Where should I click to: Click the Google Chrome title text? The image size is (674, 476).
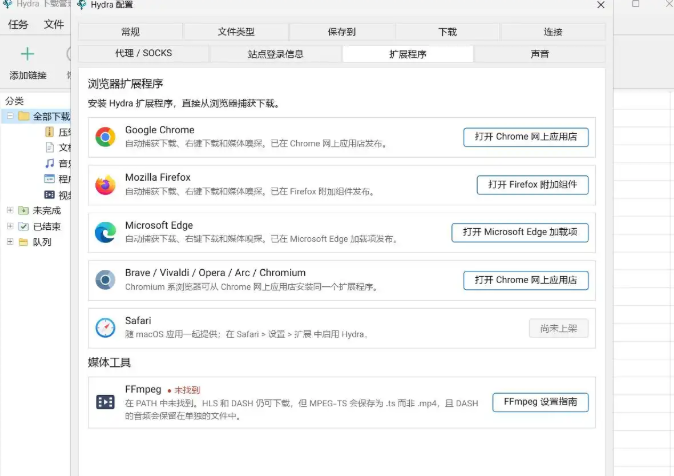(159, 130)
